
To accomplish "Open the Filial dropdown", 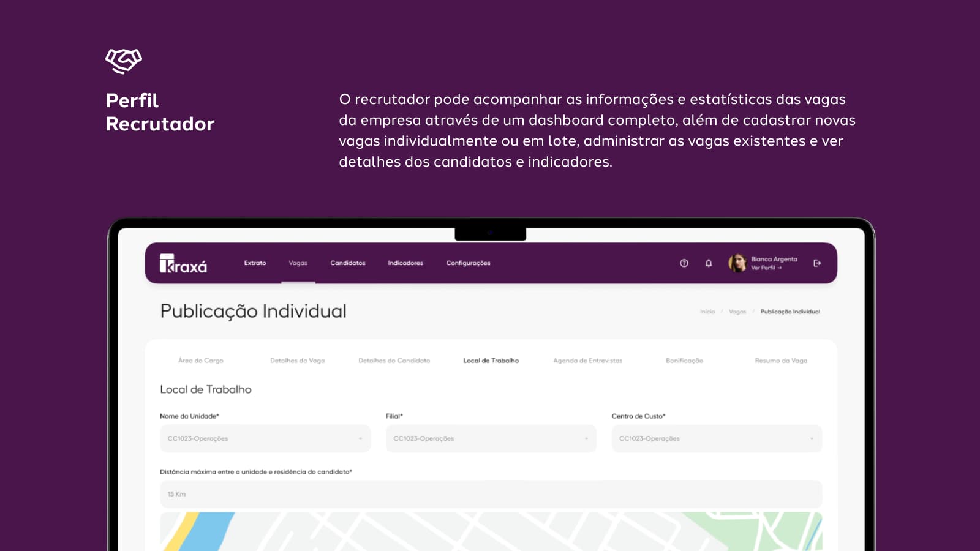I will coord(491,438).
